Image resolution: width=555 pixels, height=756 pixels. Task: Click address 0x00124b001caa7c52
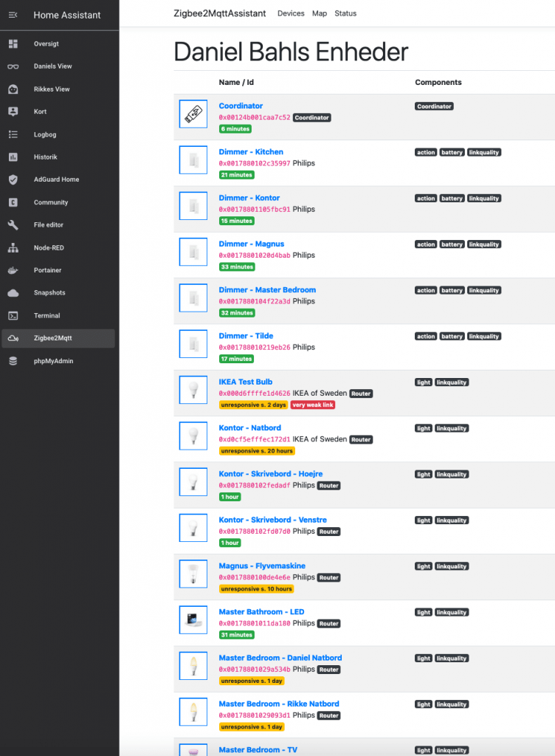pyautogui.click(x=255, y=117)
